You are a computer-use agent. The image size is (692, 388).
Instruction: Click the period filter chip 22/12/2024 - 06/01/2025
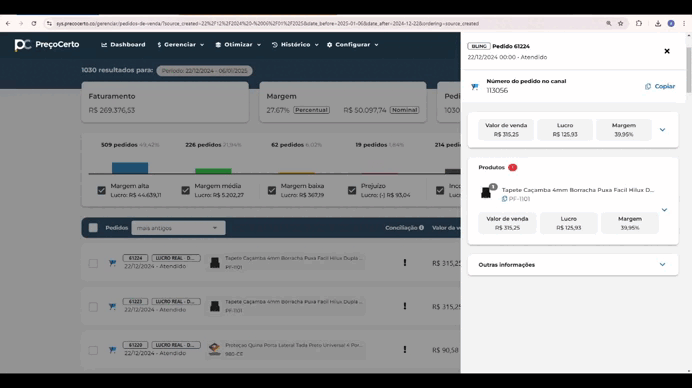[x=204, y=71]
